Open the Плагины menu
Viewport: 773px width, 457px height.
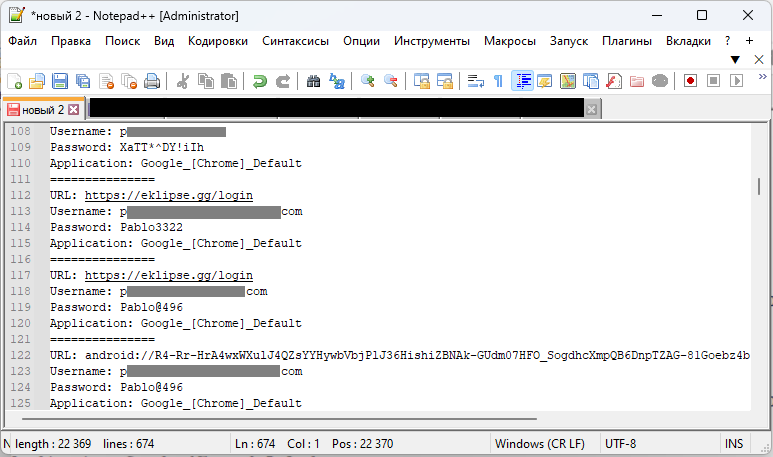627,41
